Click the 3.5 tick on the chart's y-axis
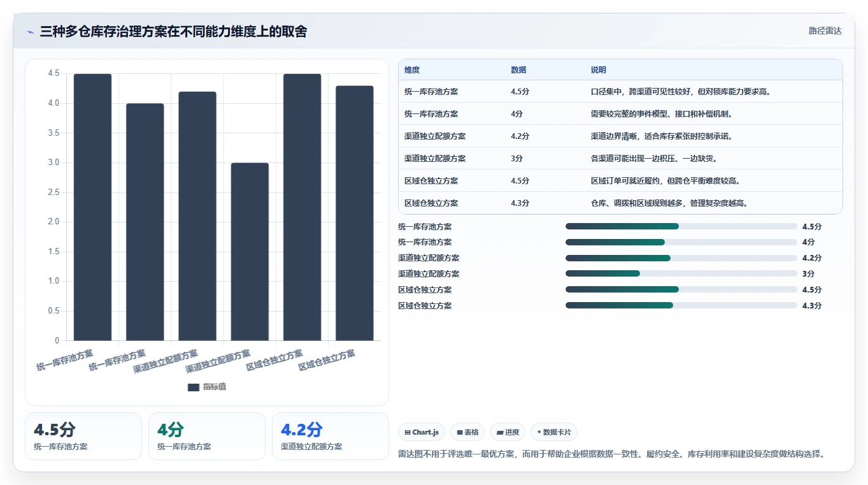The height and width of the screenshot is (485, 868). coord(53,133)
